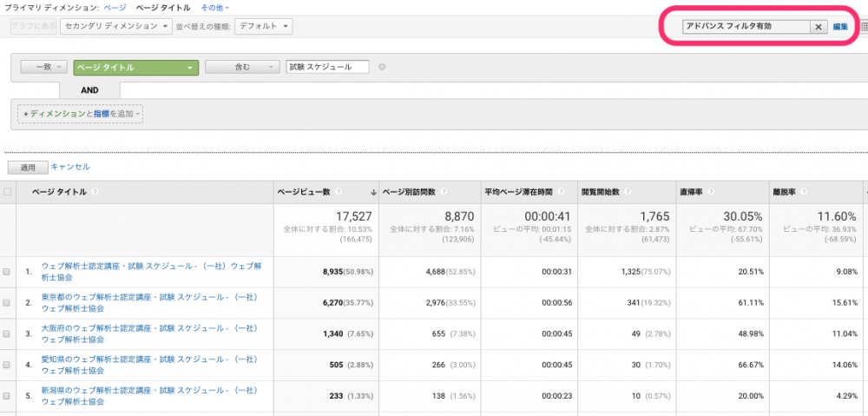Sort by 直帰率 column header
This screenshot has width=868, height=416.
691,192
